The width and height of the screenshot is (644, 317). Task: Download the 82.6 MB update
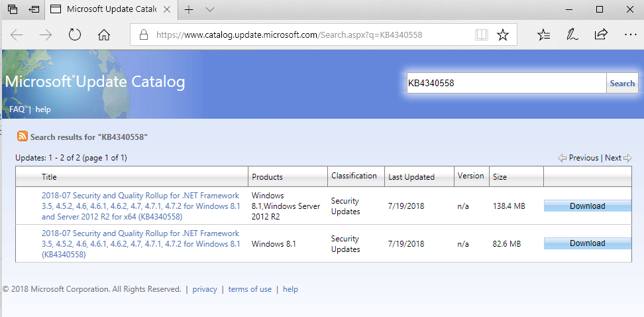(587, 243)
